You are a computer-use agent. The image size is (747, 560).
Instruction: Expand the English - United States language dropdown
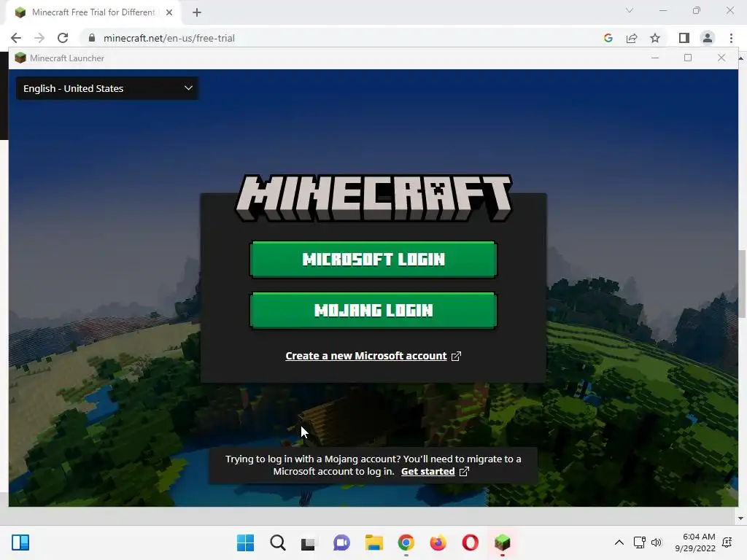pyautogui.click(x=107, y=88)
